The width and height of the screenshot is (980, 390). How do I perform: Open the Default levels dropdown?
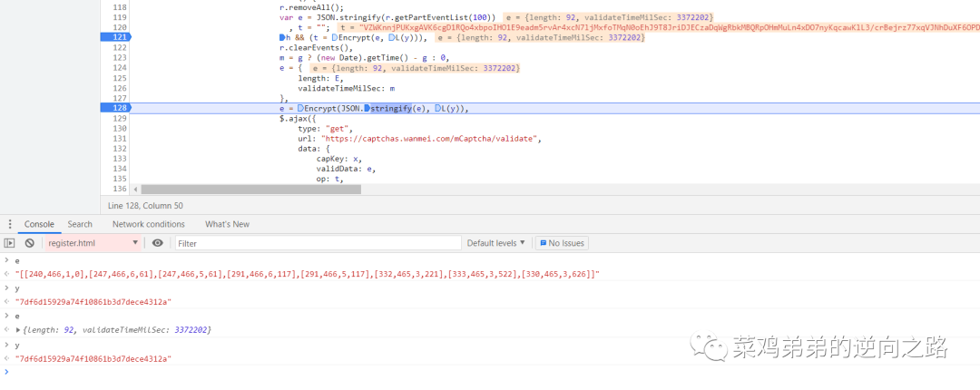click(x=496, y=243)
